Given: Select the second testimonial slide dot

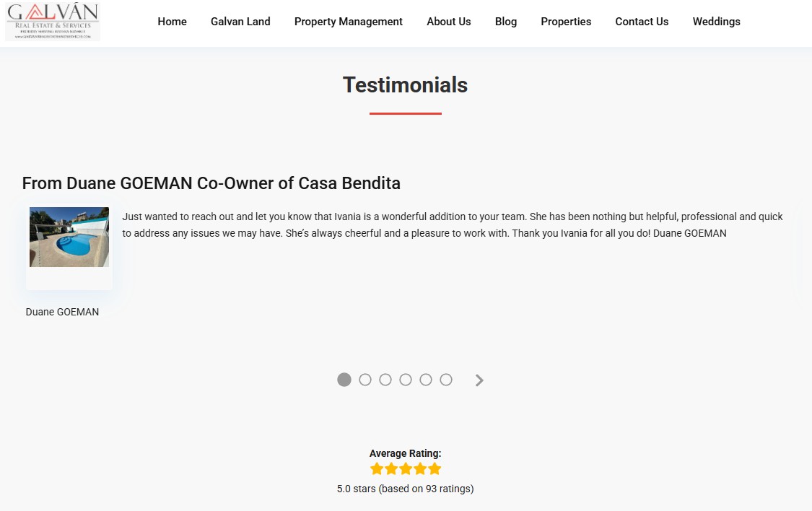Looking at the screenshot, I should tap(365, 380).
